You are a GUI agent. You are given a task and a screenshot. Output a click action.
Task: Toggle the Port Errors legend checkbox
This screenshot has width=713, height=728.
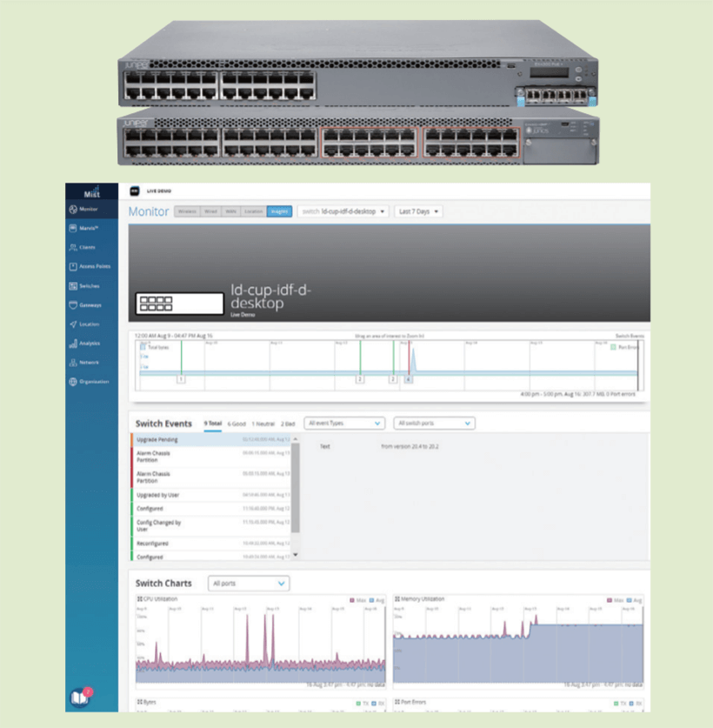click(612, 347)
